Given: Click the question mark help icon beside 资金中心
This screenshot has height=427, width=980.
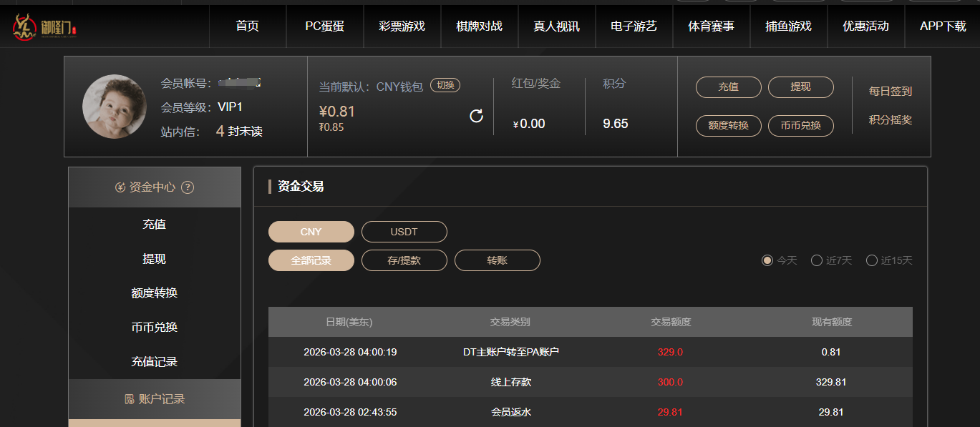Looking at the screenshot, I should click(188, 187).
